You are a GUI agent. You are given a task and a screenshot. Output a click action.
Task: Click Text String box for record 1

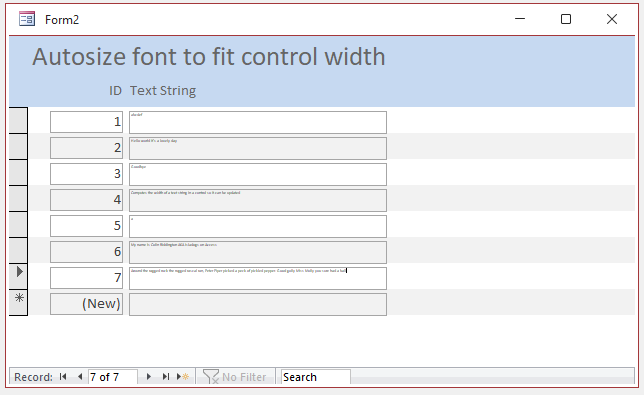tap(258, 122)
